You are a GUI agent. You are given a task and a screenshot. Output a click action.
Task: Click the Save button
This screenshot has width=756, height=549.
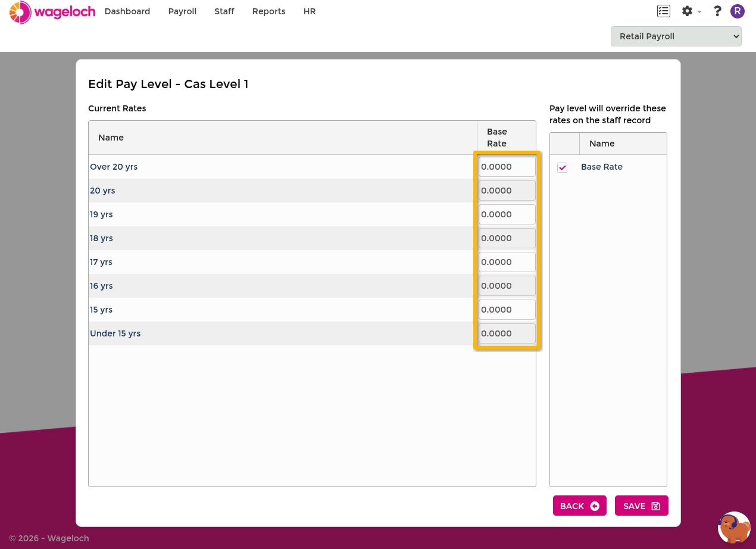click(642, 506)
